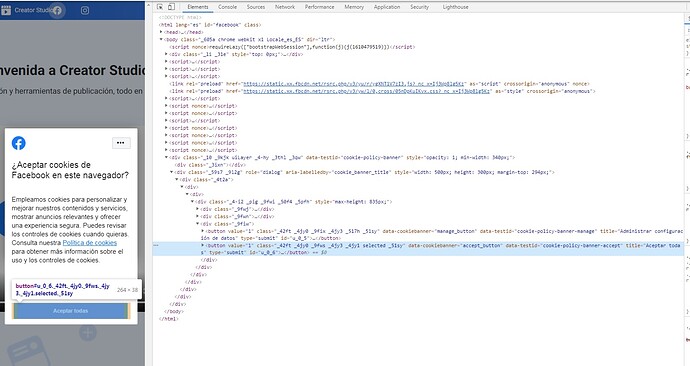The height and width of the screenshot is (366, 690).
Task: Select the requireLazy bootstrapWebSession script line
Action: tap(291, 47)
